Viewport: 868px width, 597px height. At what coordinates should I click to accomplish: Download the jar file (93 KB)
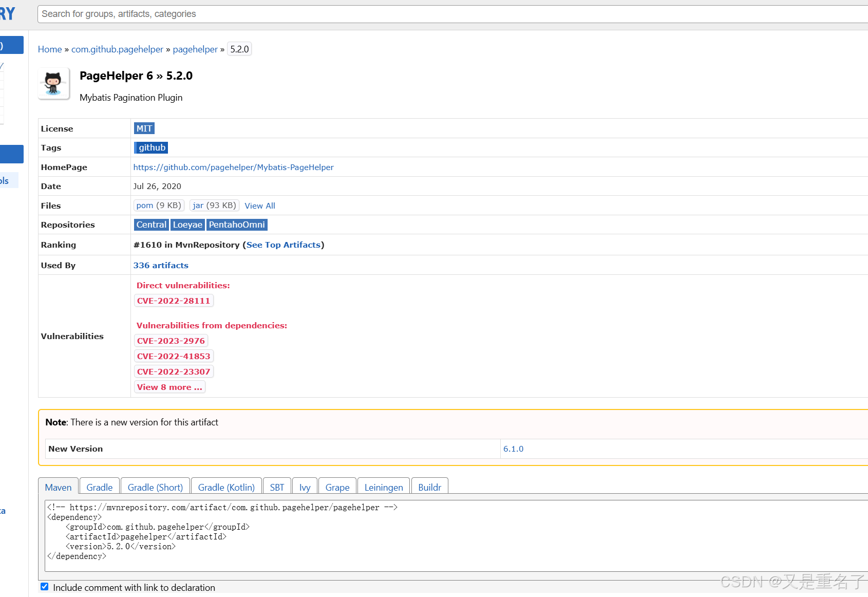click(215, 206)
